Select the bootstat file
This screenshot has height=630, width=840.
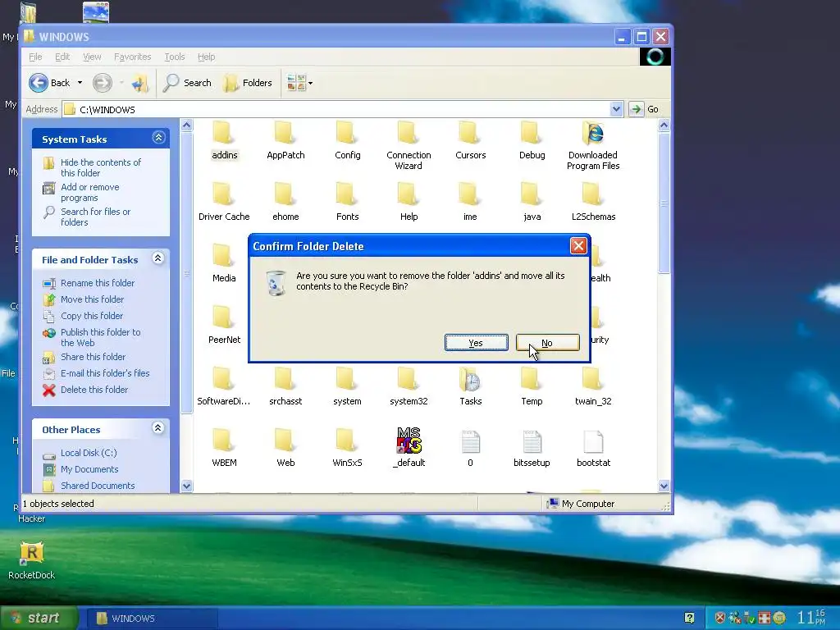click(593, 449)
